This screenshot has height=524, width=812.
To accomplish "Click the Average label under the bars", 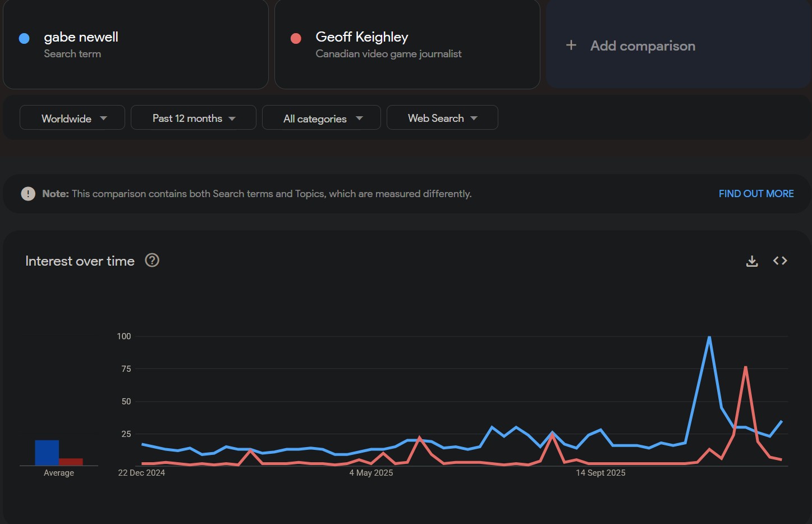I will tap(59, 473).
